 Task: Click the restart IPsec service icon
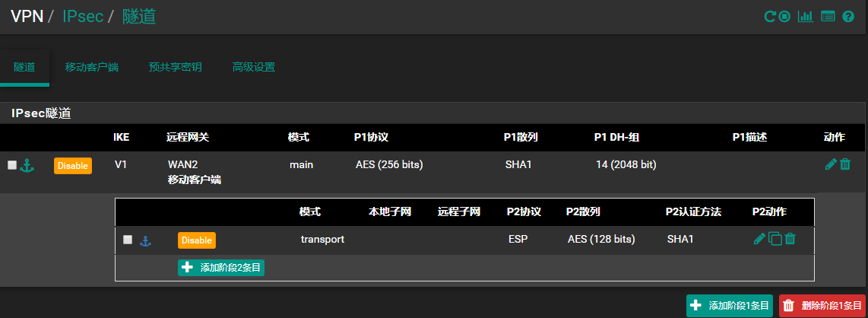click(770, 16)
